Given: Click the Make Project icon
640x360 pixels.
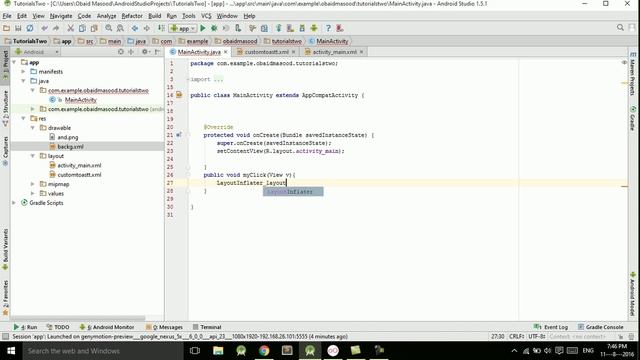Looking at the screenshot, I should pyautogui.click(x=161, y=28).
